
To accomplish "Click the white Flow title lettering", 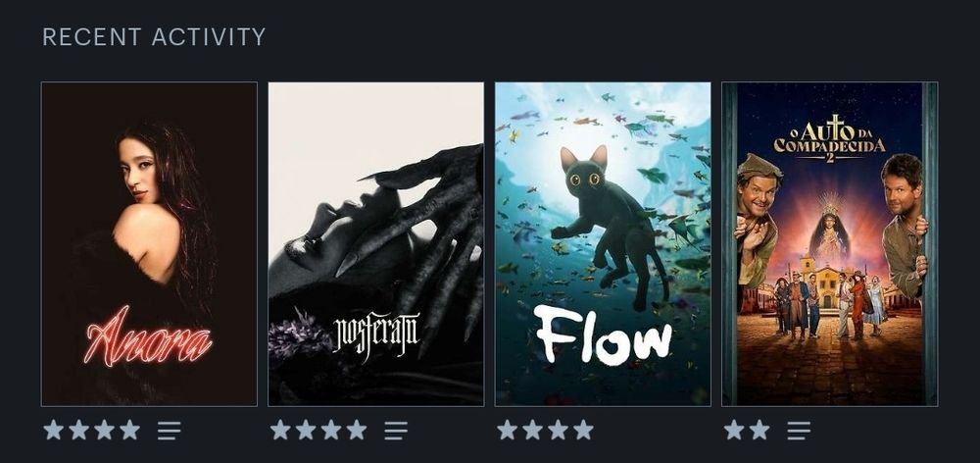I will click(x=603, y=334).
